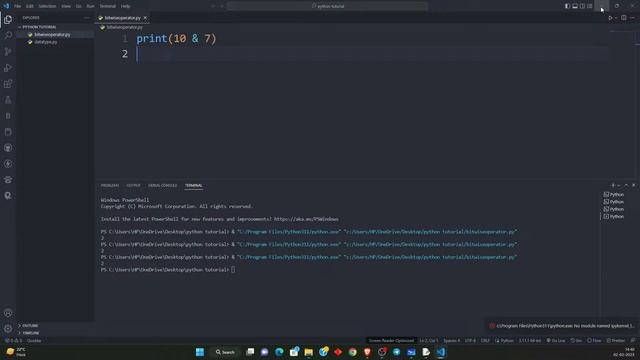Expand the Timeline section
Image resolution: width=640 pixels, height=360 pixels.
pos(30,333)
